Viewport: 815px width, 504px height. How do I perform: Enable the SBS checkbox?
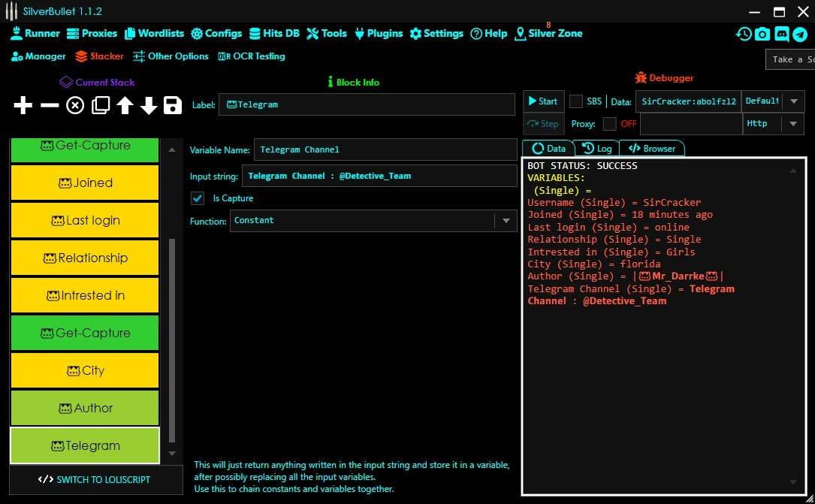point(576,101)
